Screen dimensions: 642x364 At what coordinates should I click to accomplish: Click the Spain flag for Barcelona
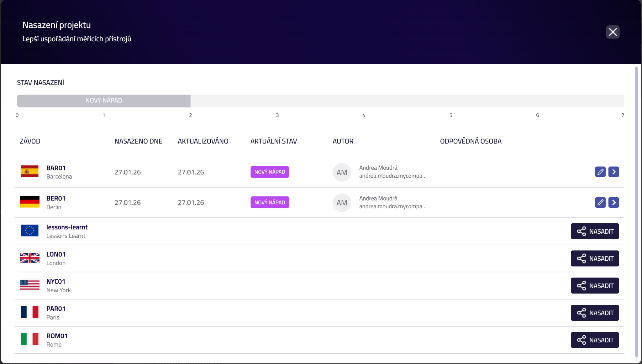tap(29, 172)
